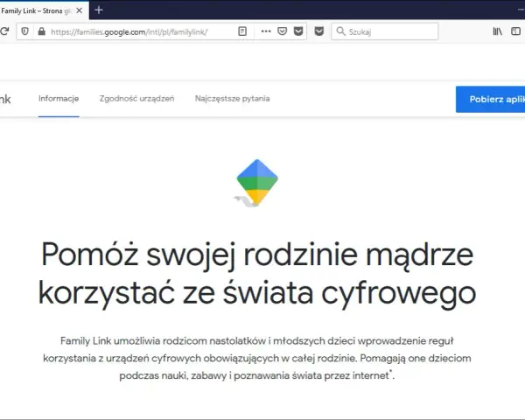Reload the page with the refresh icon
This screenshot has width=525, height=420.
click(x=4, y=31)
